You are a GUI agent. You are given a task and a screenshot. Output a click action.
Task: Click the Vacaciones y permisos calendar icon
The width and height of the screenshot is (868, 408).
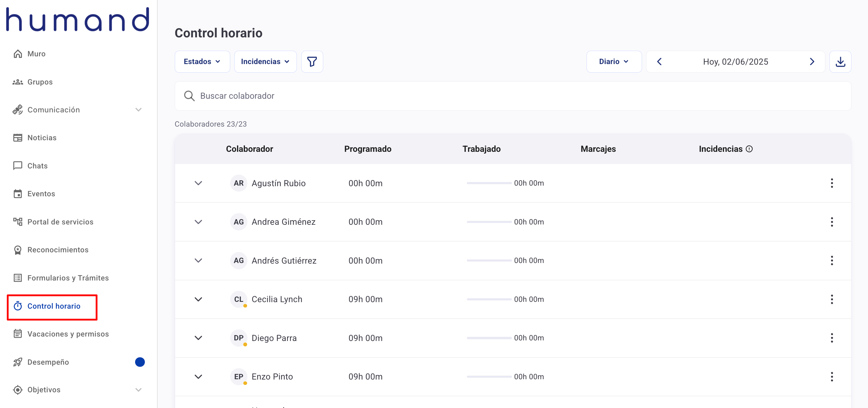(x=17, y=334)
